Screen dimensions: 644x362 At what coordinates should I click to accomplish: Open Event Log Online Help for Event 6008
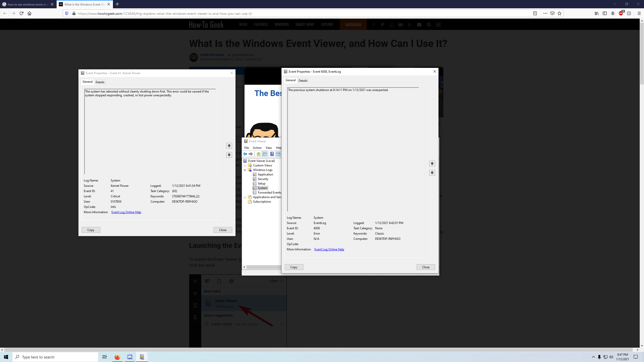[329, 249]
